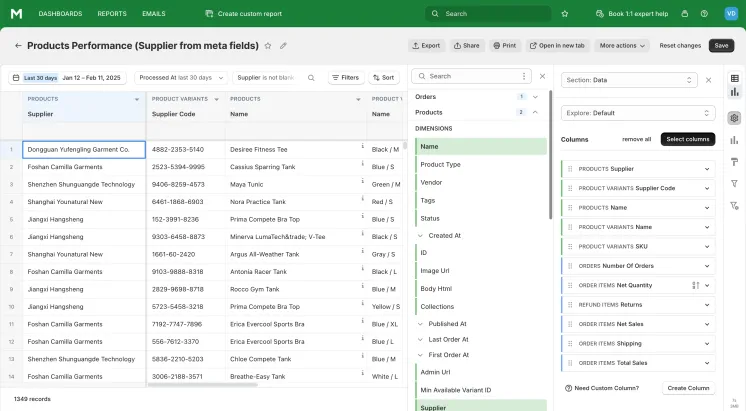The height and width of the screenshot is (411, 746).
Task: Click the favorites star in the top bar
Action: (x=565, y=14)
